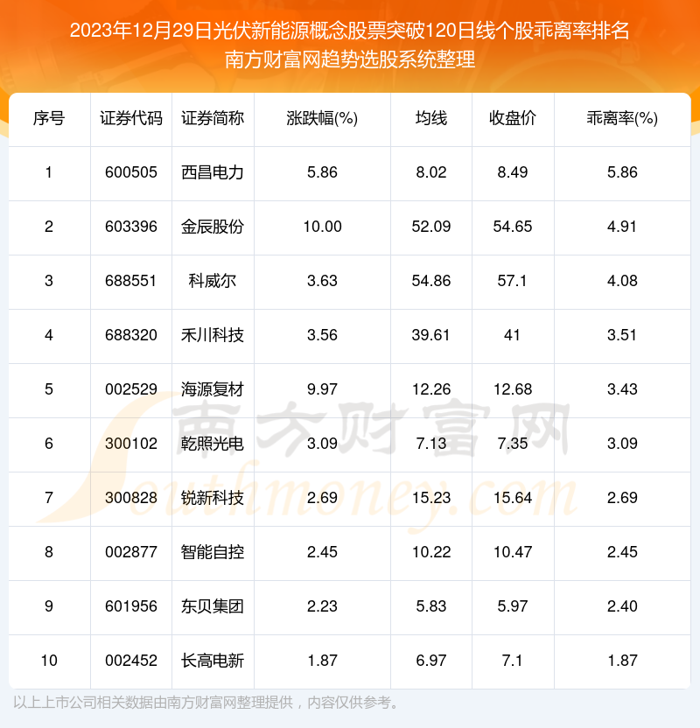
Task: Click the 乖离率(%) column header
Action: (622, 118)
